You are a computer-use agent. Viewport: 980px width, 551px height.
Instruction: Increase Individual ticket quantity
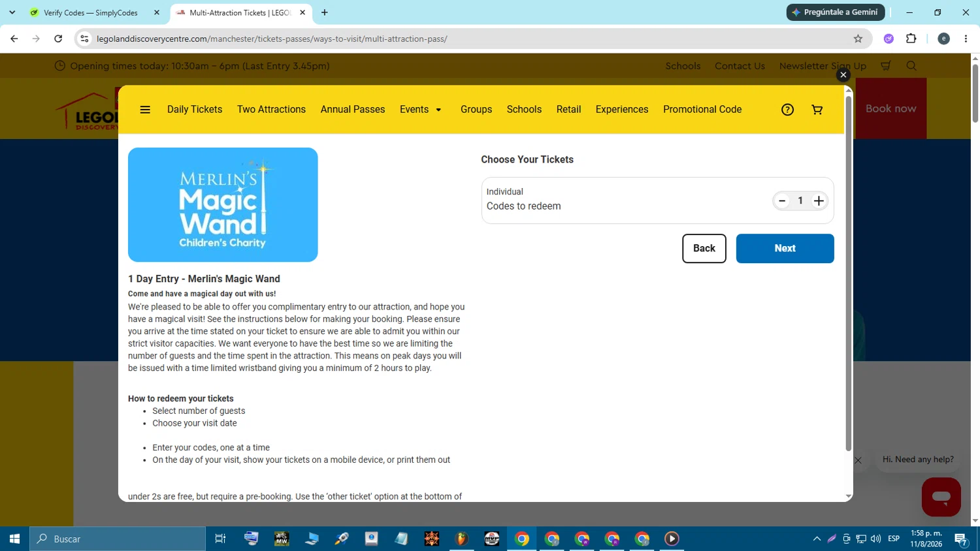(x=819, y=201)
